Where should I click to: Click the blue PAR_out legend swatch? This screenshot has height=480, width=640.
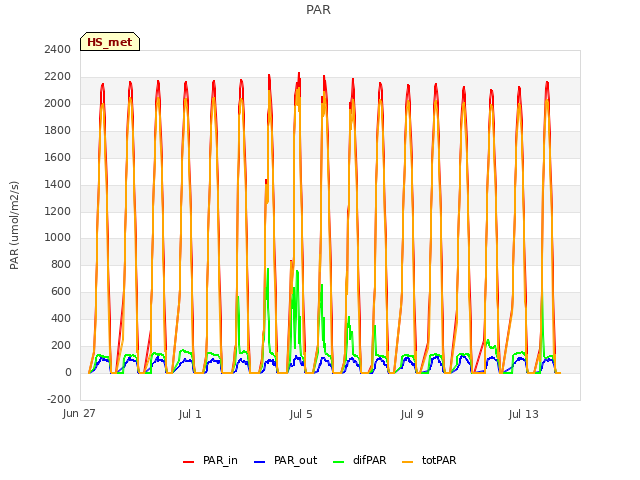click(259, 461)
